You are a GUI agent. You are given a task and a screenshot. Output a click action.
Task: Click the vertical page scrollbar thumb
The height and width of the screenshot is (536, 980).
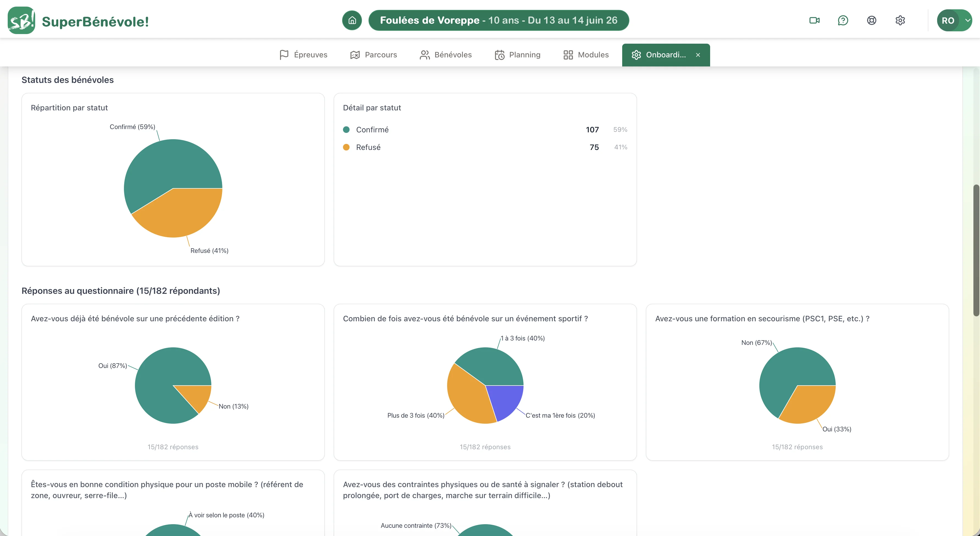[x=976, y=250]
